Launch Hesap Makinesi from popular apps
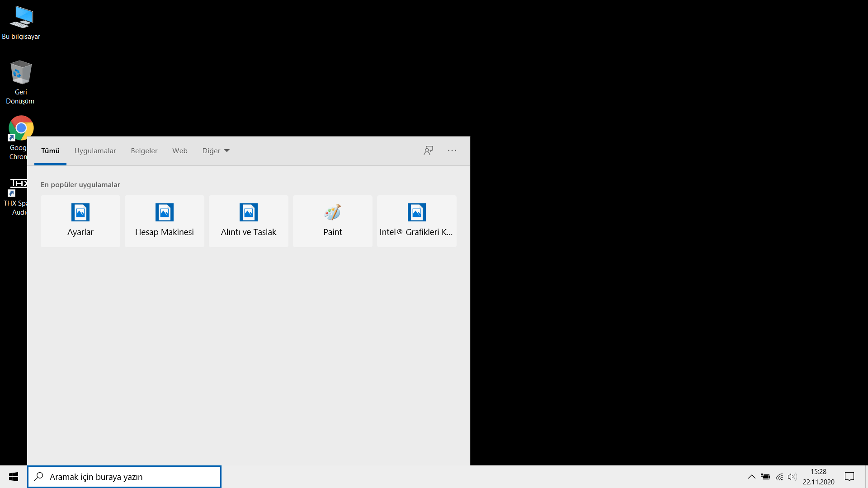Image resolution: width=868 pixels, height=488 pixels. [165, 221]
